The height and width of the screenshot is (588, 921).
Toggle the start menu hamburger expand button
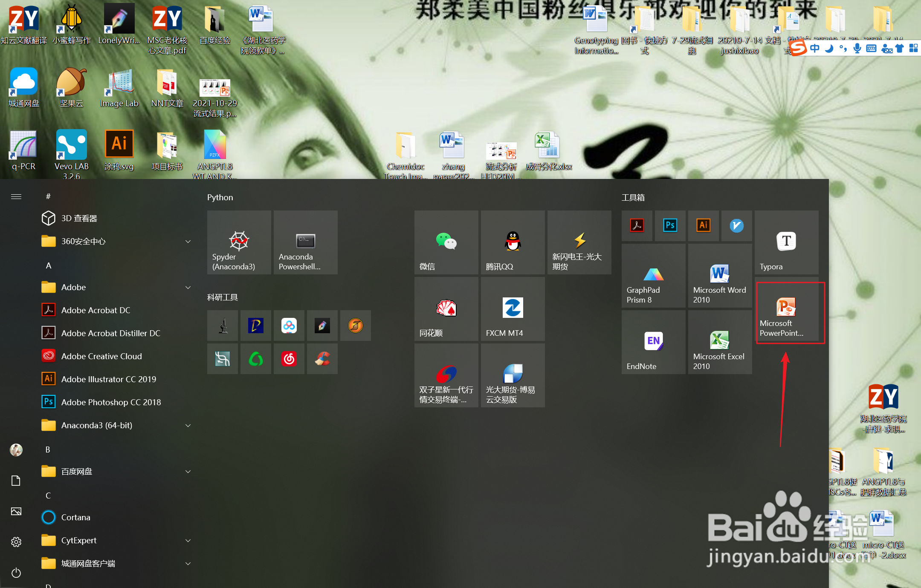point(16,196)
